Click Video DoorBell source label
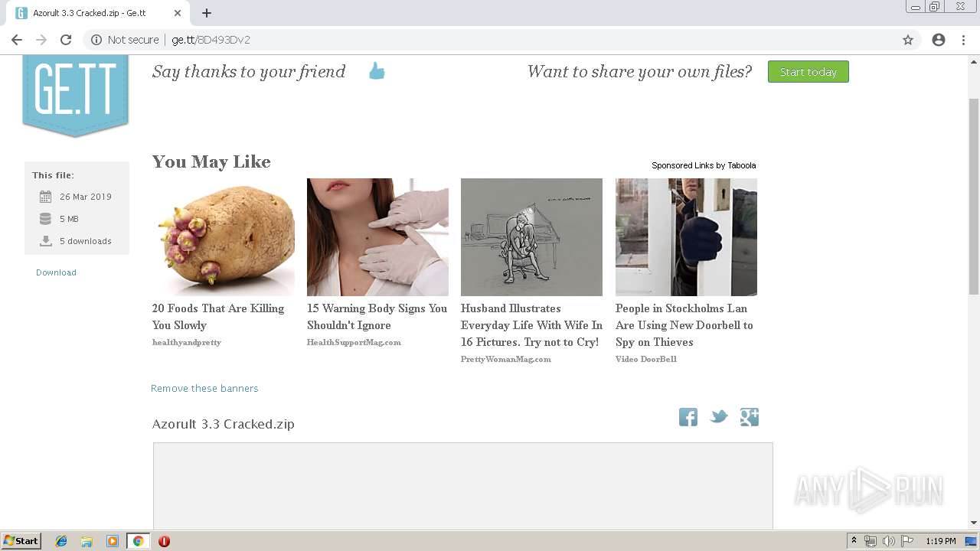Image resolution: width=980 pixels, height=551 pixels. point(645,359)
